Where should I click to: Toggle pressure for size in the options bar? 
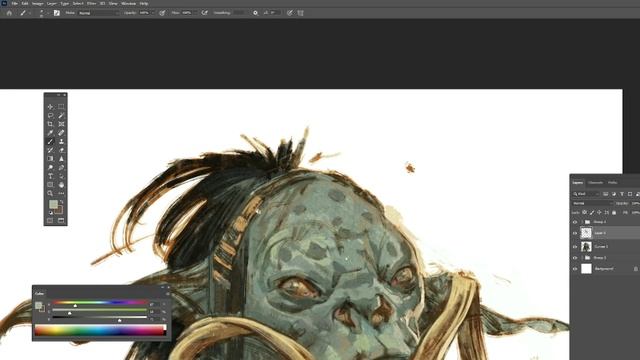[x=289, y=13]
